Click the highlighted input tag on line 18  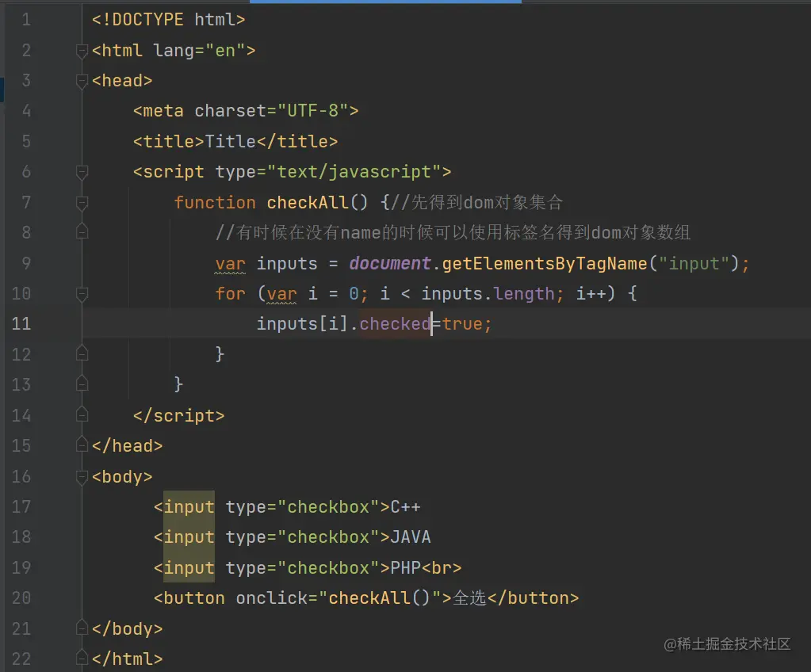point(189,537)
